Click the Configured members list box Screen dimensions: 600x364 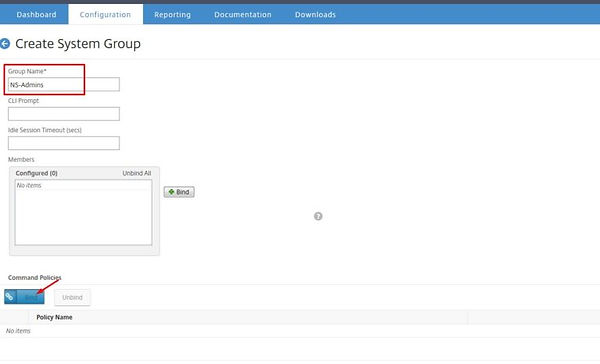[x=83, y=212]
